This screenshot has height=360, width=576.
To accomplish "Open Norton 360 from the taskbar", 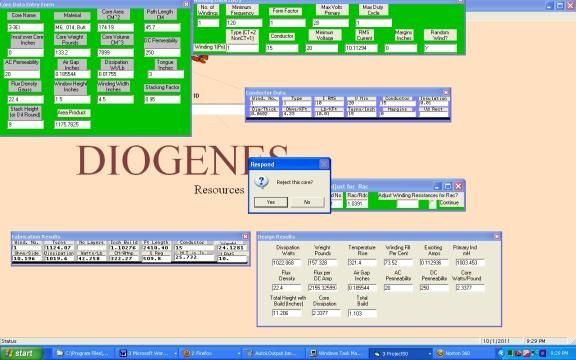I will click(x=464, y=353).
